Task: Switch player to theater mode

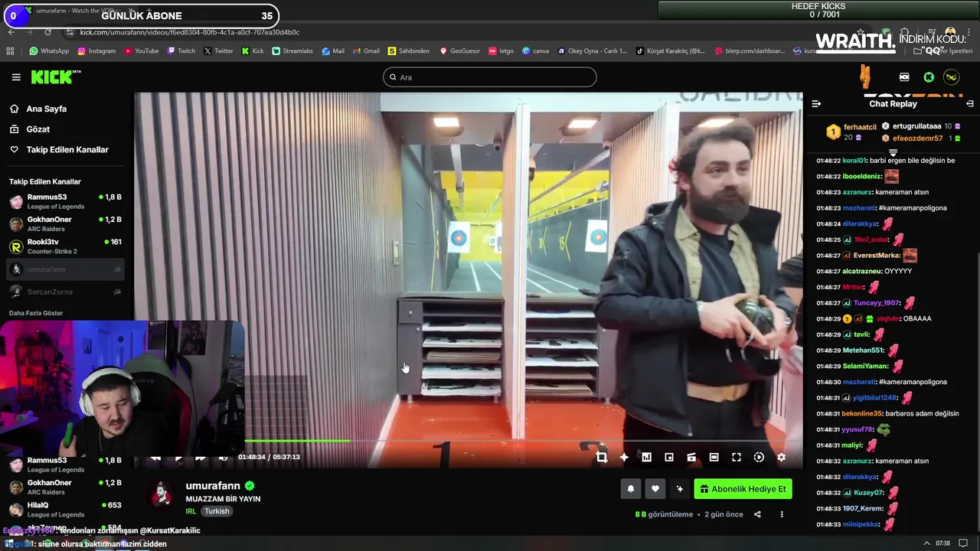Action: (x=714, y=458)
